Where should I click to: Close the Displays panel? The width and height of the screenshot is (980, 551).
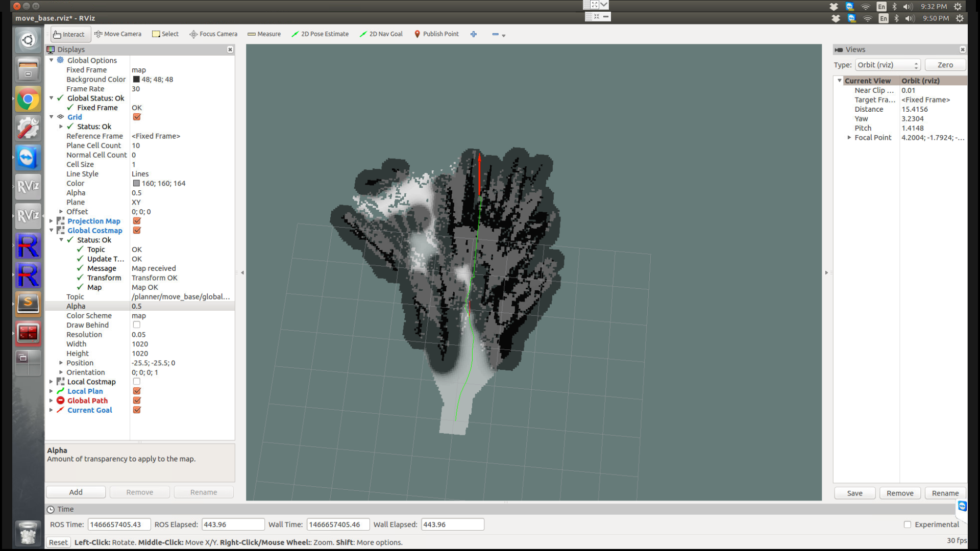point(230,49)
